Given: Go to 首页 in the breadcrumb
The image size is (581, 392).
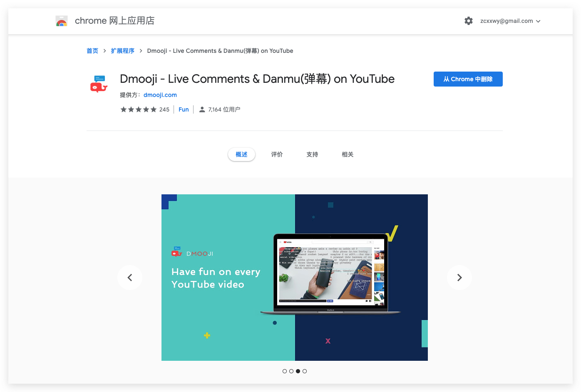Looking at the screenshot, I should (x=92, y=51).
